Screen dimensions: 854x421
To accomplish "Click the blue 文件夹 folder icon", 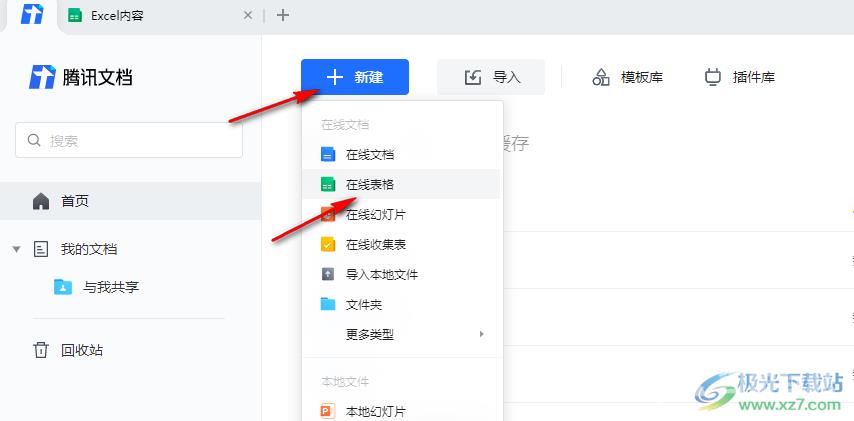I will point(328,304).
